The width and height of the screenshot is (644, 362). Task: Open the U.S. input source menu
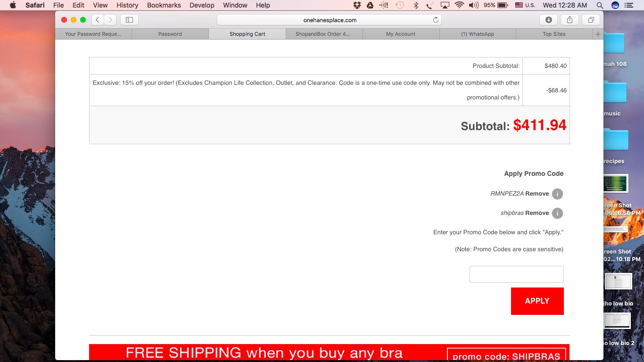coord(525,5)
